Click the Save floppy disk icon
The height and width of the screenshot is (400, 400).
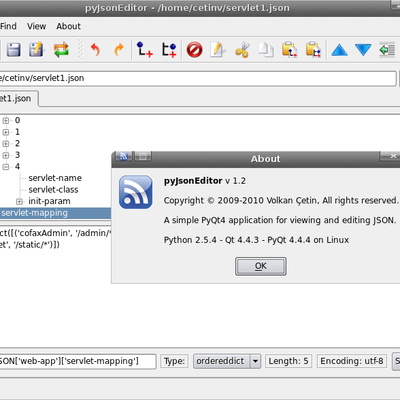pyautogui.click(x=13, y=50)
